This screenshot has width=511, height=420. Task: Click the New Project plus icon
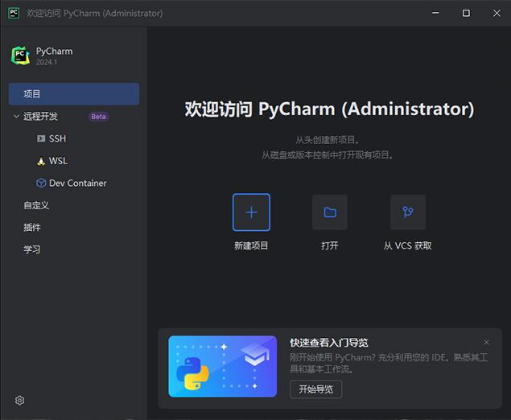[x=251, y=212]
